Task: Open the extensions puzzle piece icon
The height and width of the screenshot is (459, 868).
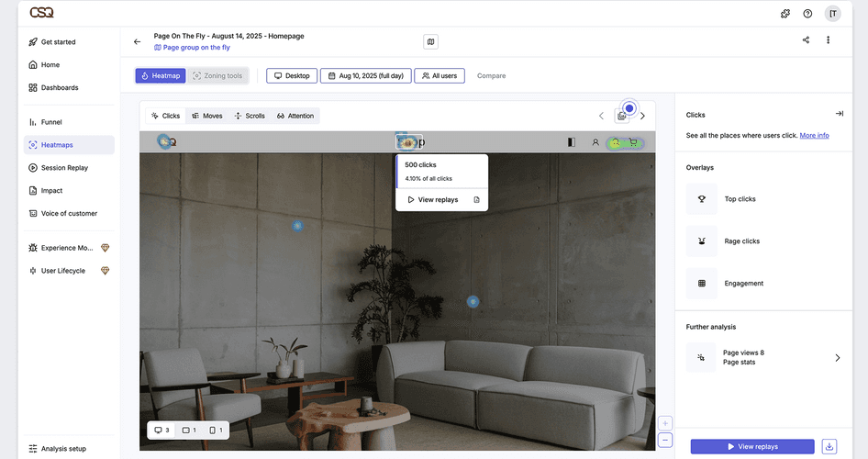Action: [x=785, y=14]
